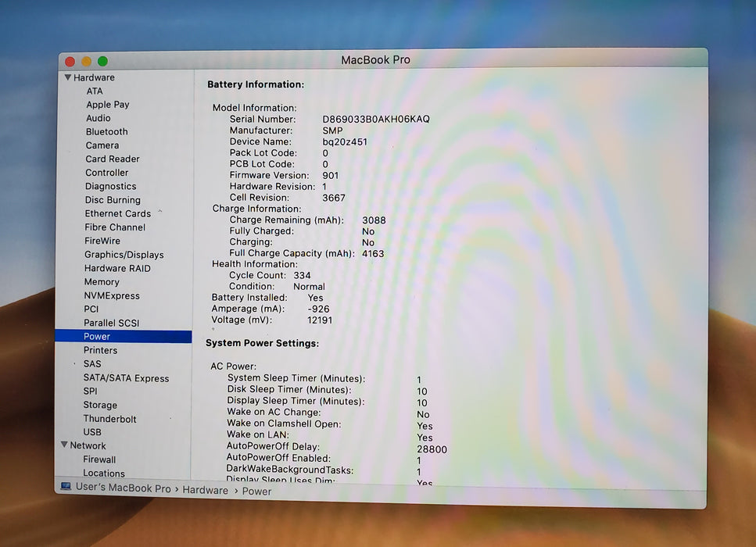Select the SPI entry
This screenshot has width=756, height=547.
click(x=90, y=391)
